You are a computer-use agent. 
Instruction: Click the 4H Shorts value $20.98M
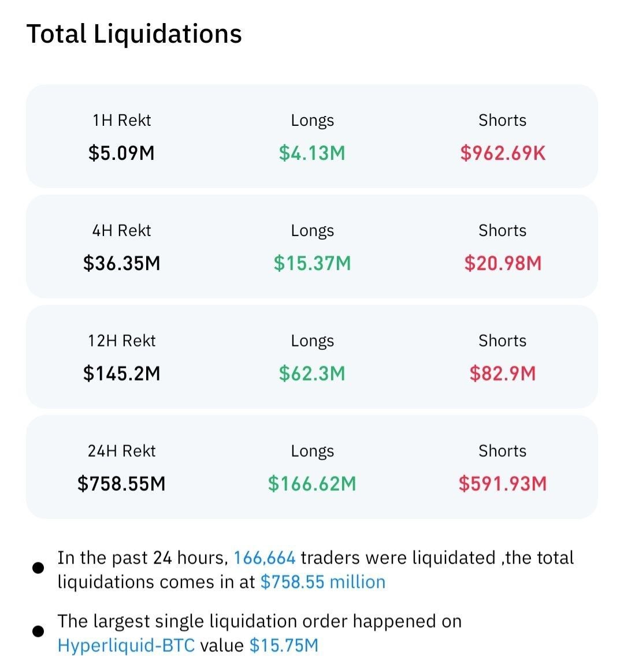(503, 263)
